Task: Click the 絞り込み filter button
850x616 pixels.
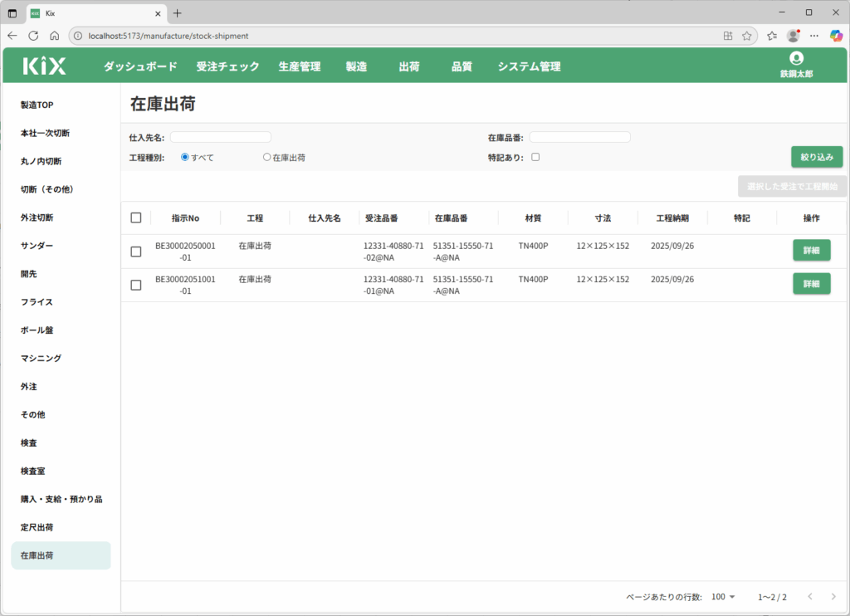Action: (x=817, y=157)
